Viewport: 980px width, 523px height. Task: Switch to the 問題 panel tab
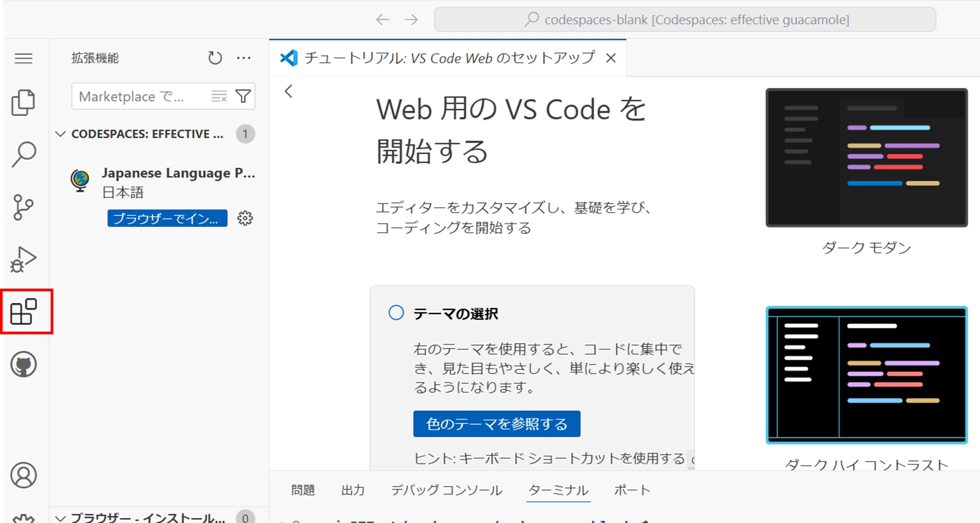point(303,490)
